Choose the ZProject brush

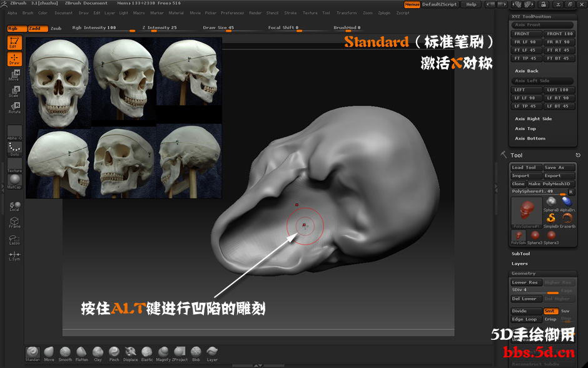click(180, 354)
